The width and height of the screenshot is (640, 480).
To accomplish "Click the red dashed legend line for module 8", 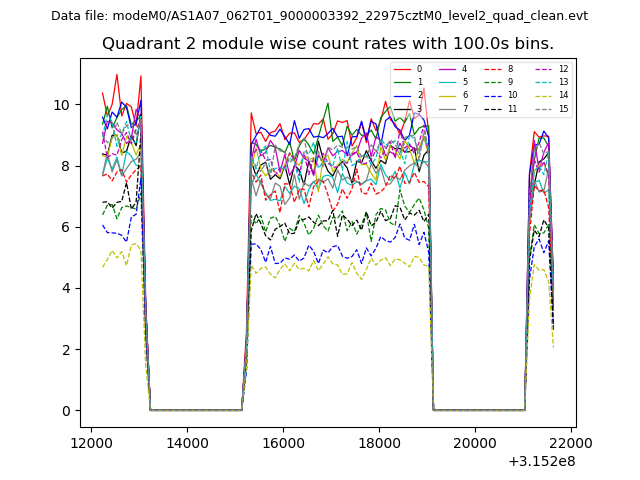I will click(x=492, y=69).
